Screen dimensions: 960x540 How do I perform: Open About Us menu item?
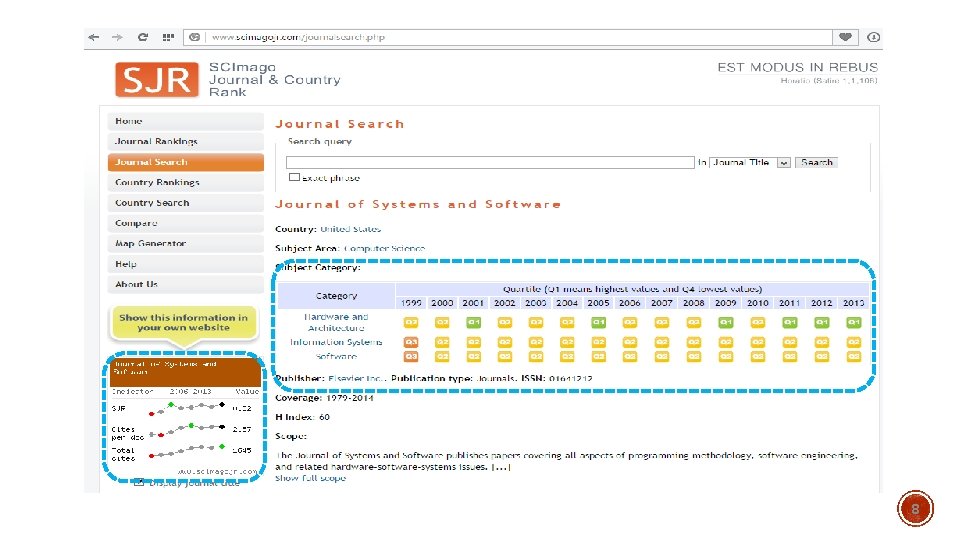pyautogui.click(x=186, y=284)
